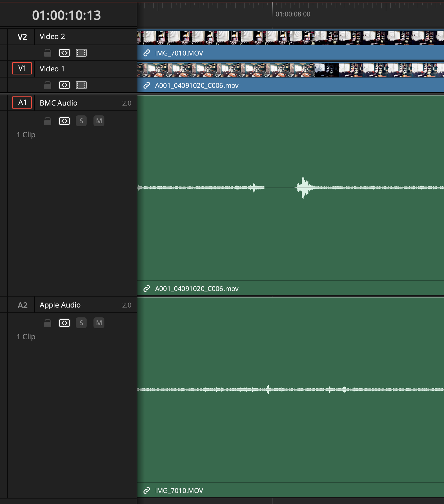Select the BMC Audio track name
Screen dimensions: 444x504
[59, 103]
